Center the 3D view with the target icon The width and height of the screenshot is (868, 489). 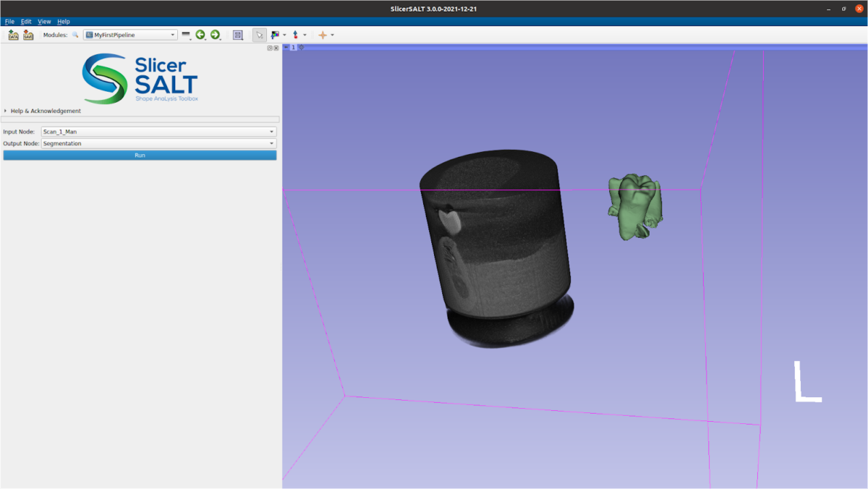point(302,47)
